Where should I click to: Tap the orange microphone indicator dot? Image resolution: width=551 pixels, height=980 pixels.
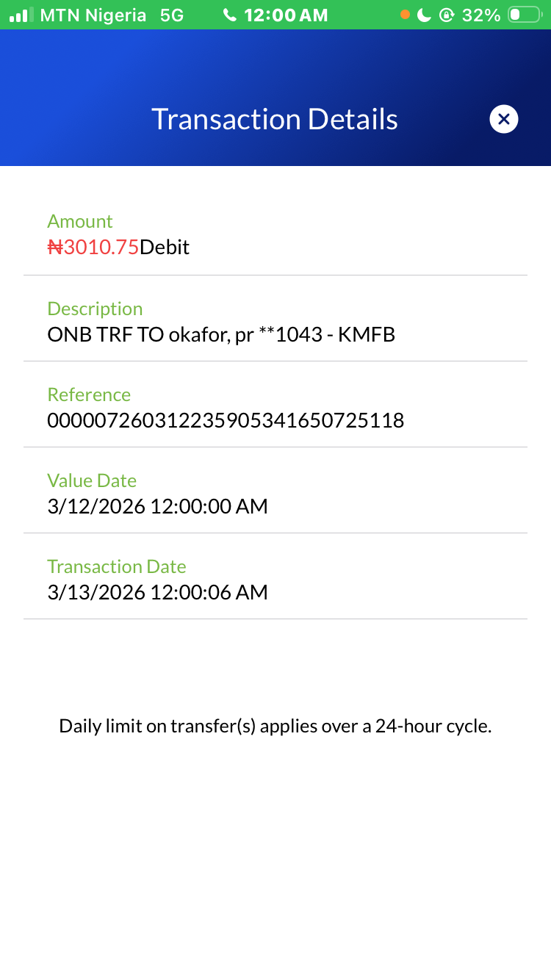405,15
